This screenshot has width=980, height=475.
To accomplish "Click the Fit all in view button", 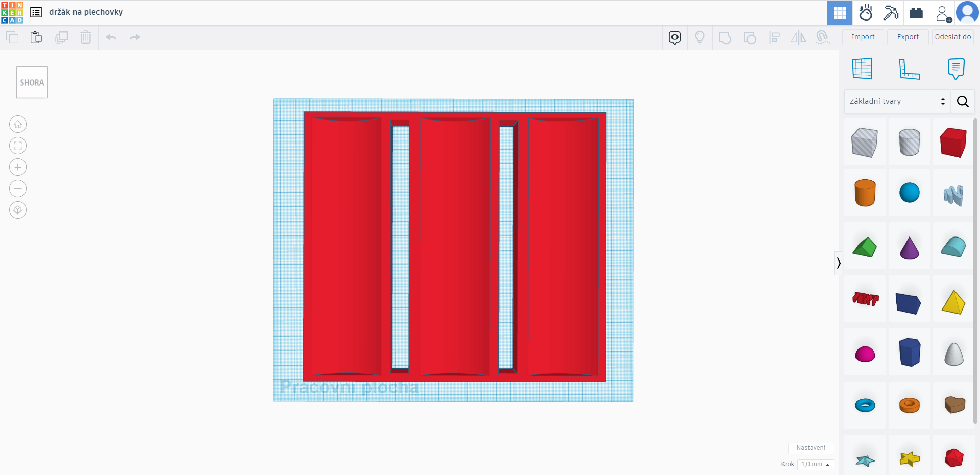I will (x=18, y=146).
